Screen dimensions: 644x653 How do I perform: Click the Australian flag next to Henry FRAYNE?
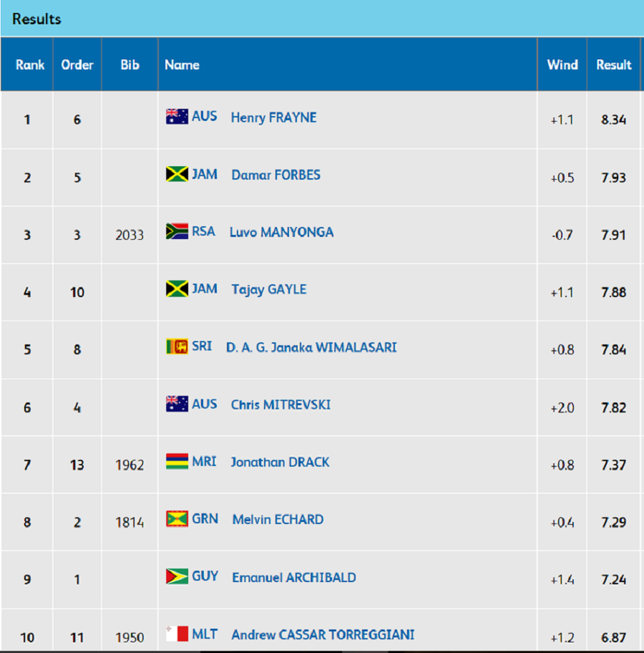click(177, 117)
